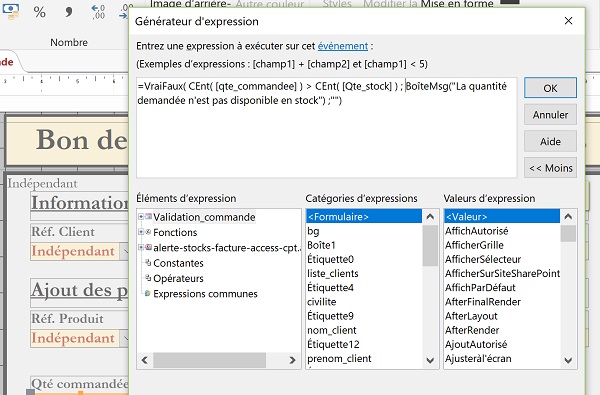
Task: Click the categories list scroll up arrow
Action: coord(430,217)
